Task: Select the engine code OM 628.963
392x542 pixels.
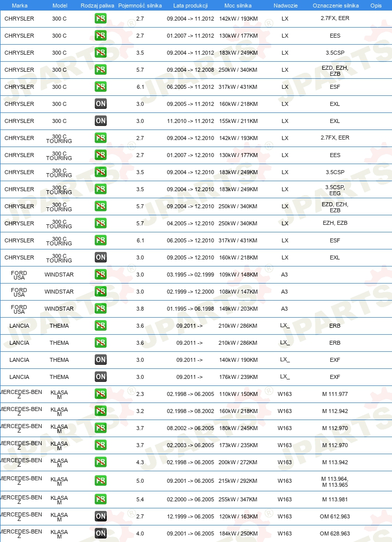Action: point(335,533)
